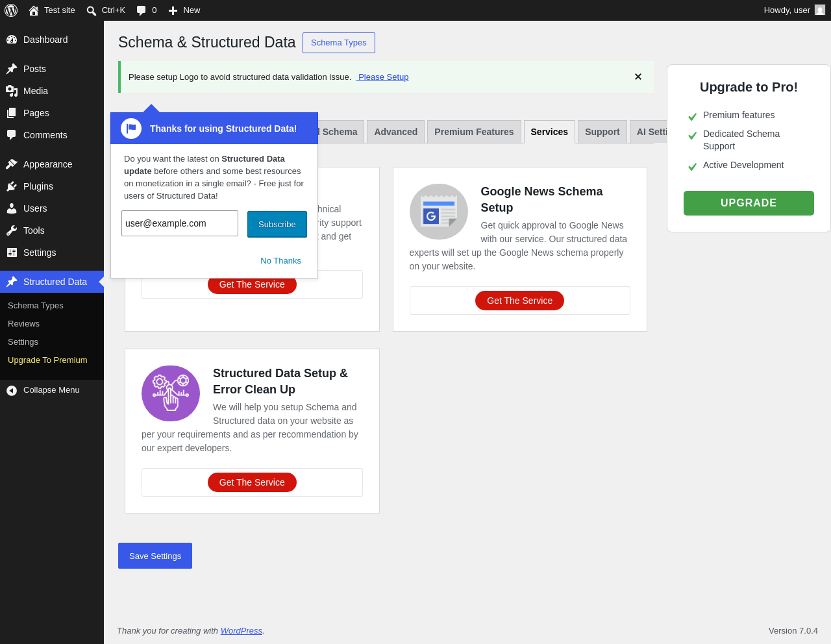Click the green UPGRADE button
Viewport: 831px width, 644px height.
coord(749,203)
